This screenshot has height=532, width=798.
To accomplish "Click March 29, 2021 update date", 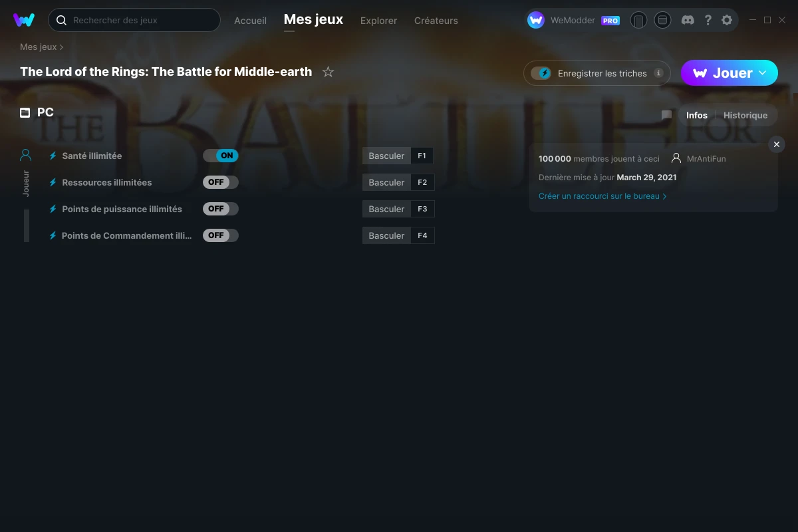I will [646, 178].
